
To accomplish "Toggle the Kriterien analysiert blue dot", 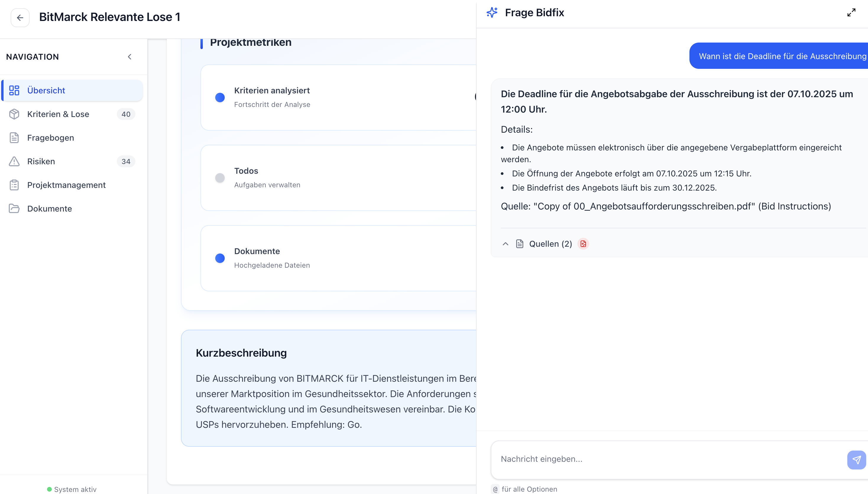I will pos(220,97).
